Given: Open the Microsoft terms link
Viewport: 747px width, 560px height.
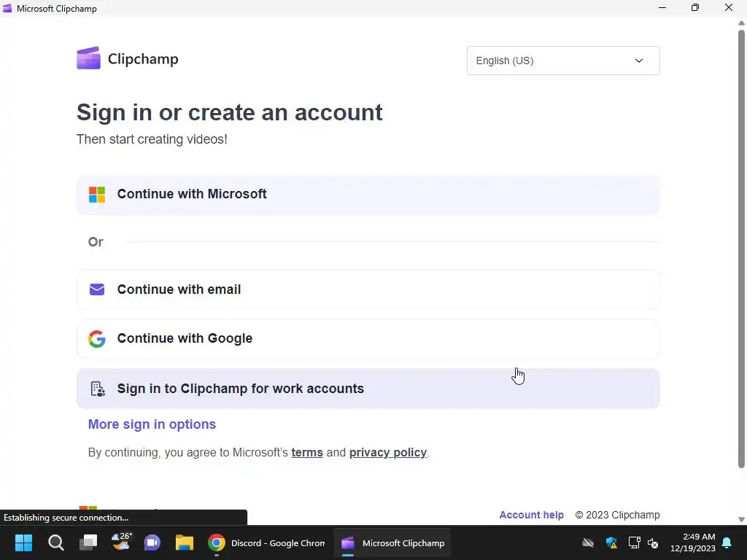Looking at the screenshot, I should (x=307, y=452).
